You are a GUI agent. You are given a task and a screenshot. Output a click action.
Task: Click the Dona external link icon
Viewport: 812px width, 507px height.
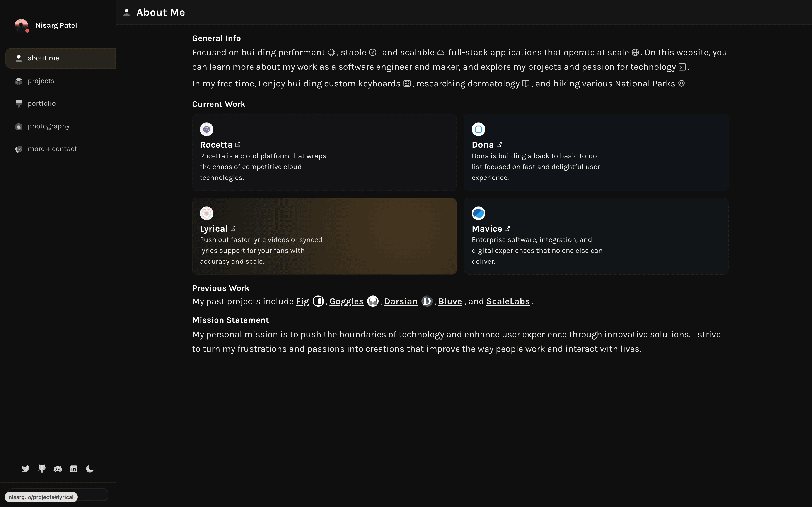(x=499, y=145)
